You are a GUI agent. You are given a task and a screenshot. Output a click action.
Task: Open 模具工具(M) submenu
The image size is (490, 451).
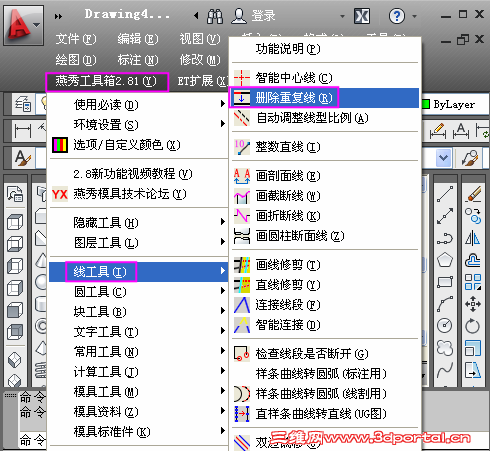click(x=138, y=392)
